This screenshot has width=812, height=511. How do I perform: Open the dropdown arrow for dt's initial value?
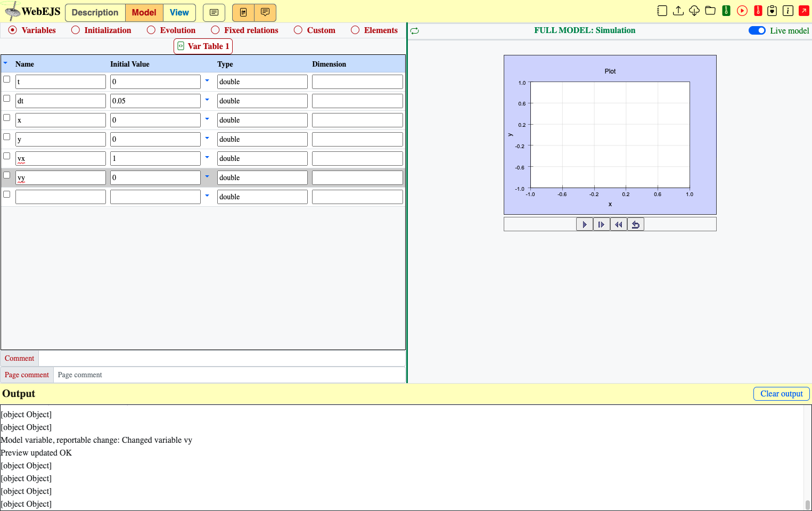[207, 100]
